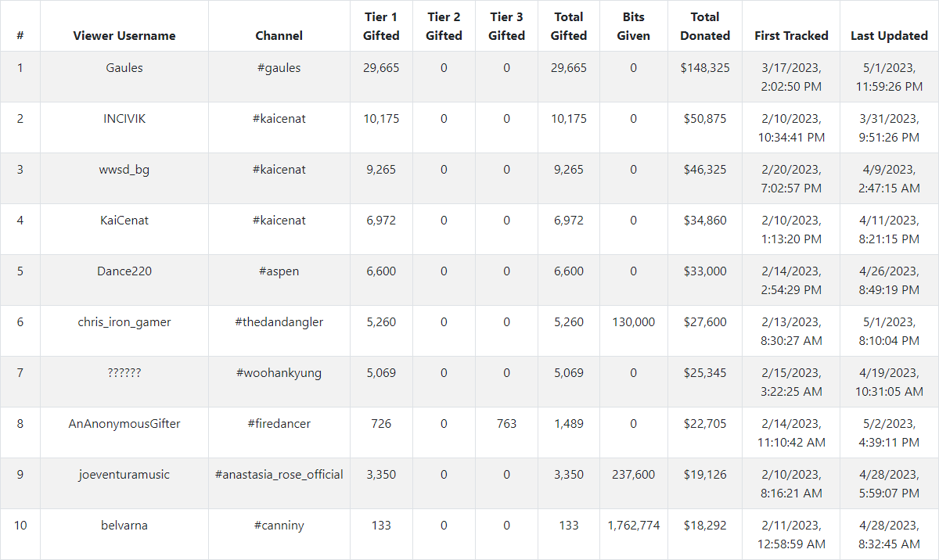Click the Total Gifted column header
939x560 pixels.
pyautogui.click(x=569, y=27)
